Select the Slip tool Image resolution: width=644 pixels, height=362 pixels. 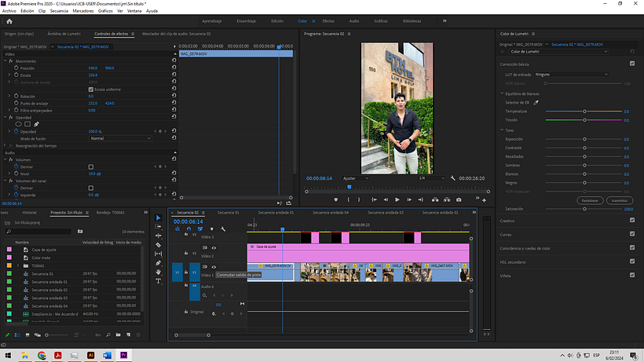(158, 254)
